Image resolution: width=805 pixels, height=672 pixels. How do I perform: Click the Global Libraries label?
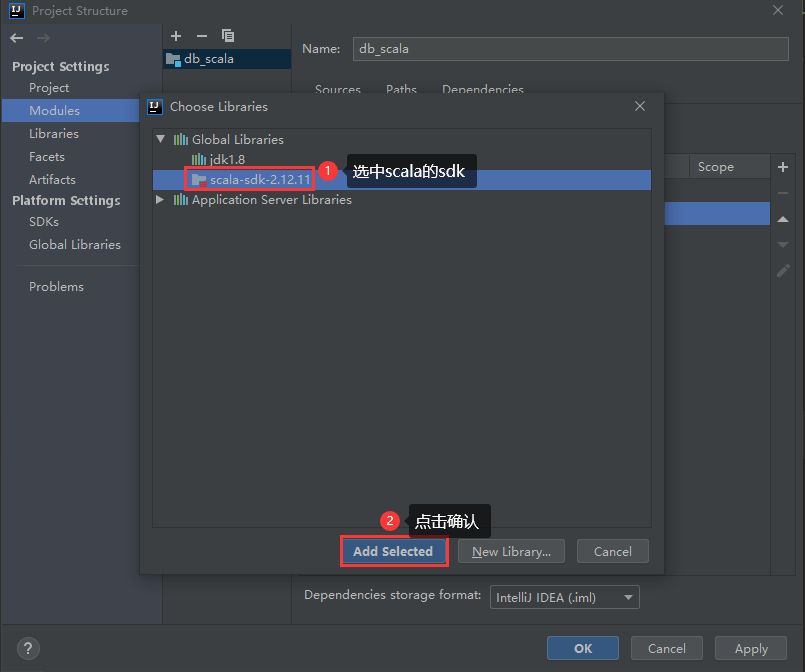pyautogui.click(x=238, y=140)
